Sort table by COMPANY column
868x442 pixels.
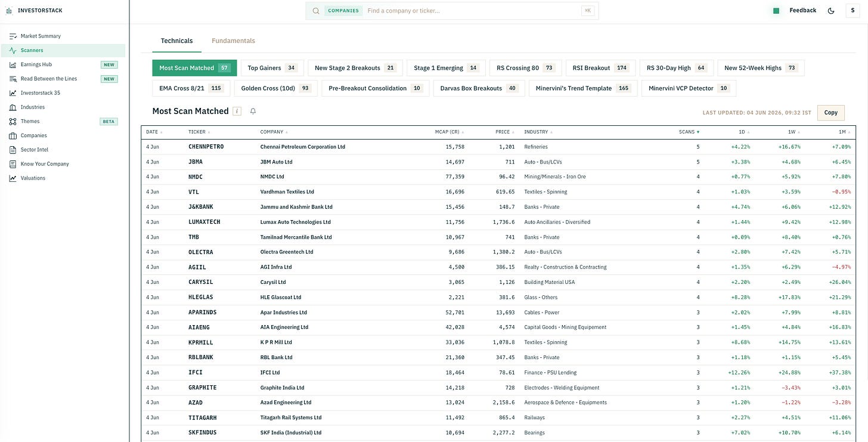[274, 132]
